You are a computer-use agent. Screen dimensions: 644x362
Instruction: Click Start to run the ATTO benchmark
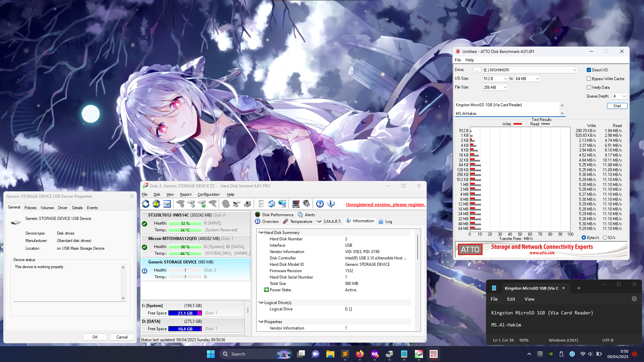point(617,106)
